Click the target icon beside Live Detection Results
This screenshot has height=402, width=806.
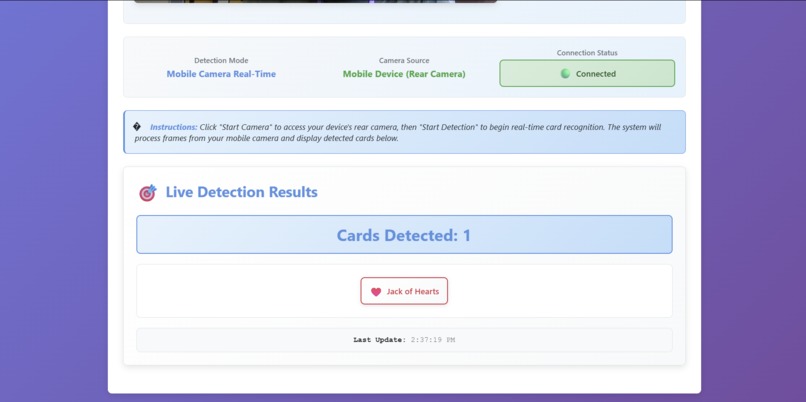point(148,193)
